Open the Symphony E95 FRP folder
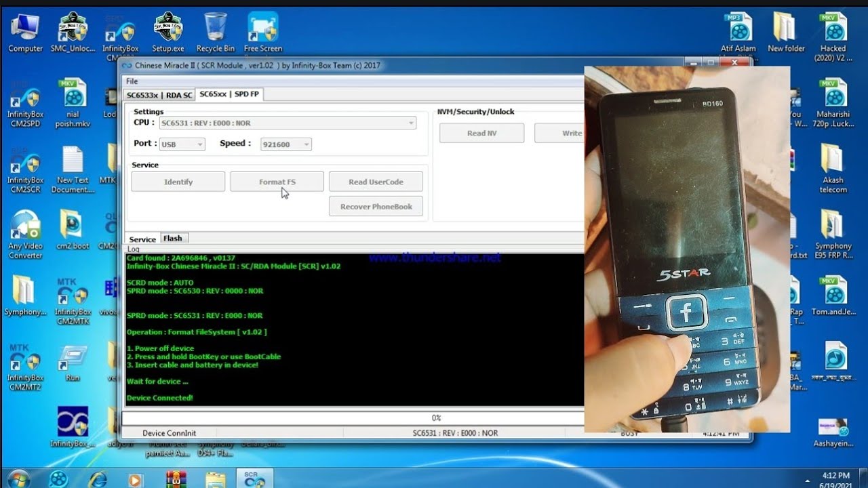The image size is (868, 488). pos(833,235)
